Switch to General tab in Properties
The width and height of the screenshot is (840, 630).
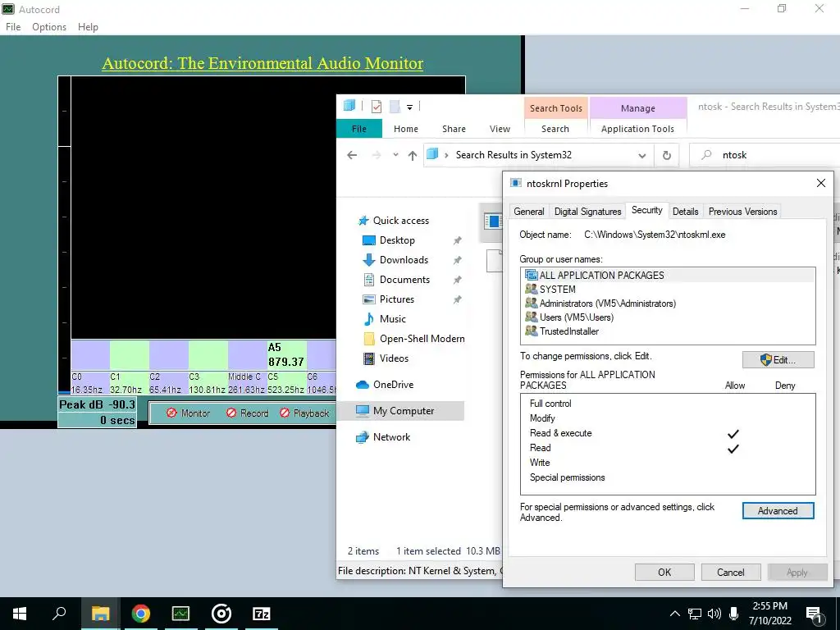tap(529, 212)
